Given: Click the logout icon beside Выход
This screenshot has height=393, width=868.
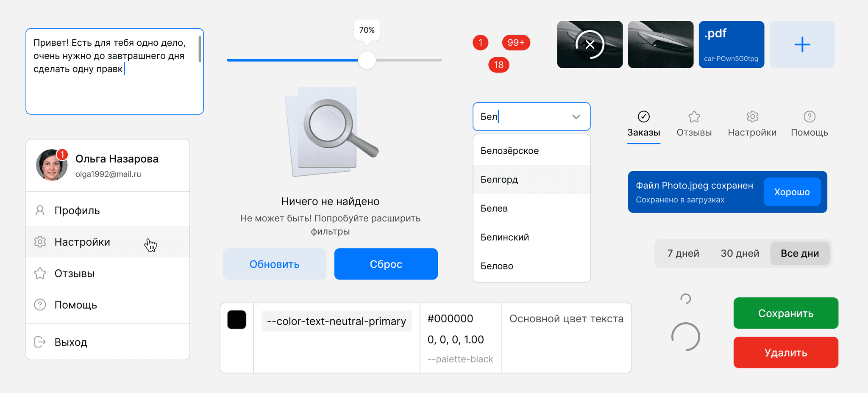Looking at the screenshot, I should (x=40, y=342).
